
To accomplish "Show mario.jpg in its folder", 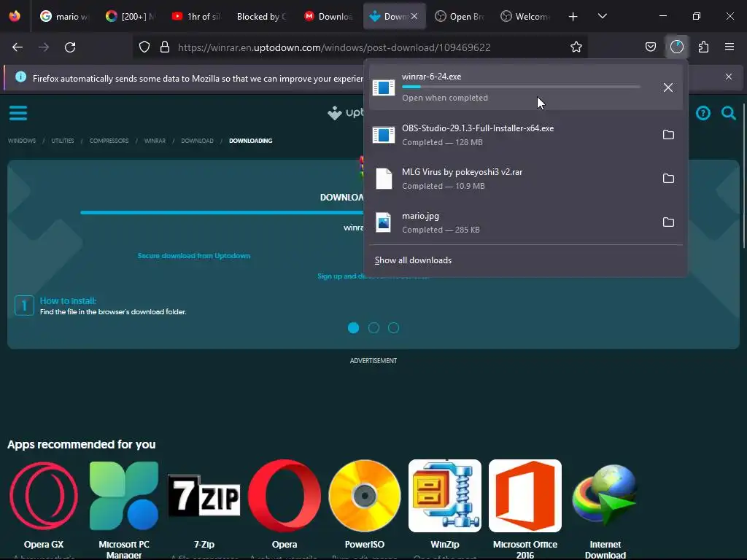I will tap(668, 222).
